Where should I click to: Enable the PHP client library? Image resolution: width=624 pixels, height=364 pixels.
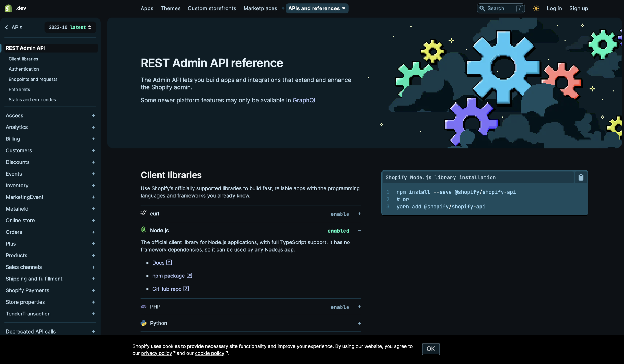pos(340,307)
